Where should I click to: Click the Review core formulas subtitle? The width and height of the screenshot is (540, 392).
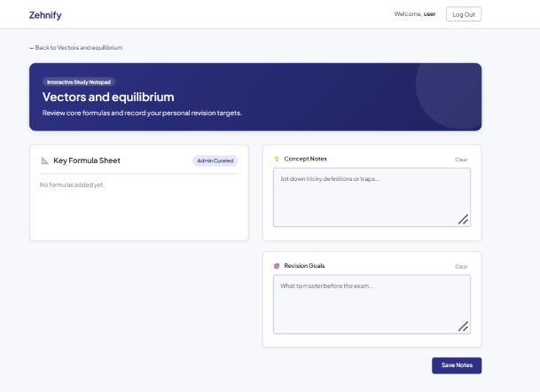coord(142,113)
